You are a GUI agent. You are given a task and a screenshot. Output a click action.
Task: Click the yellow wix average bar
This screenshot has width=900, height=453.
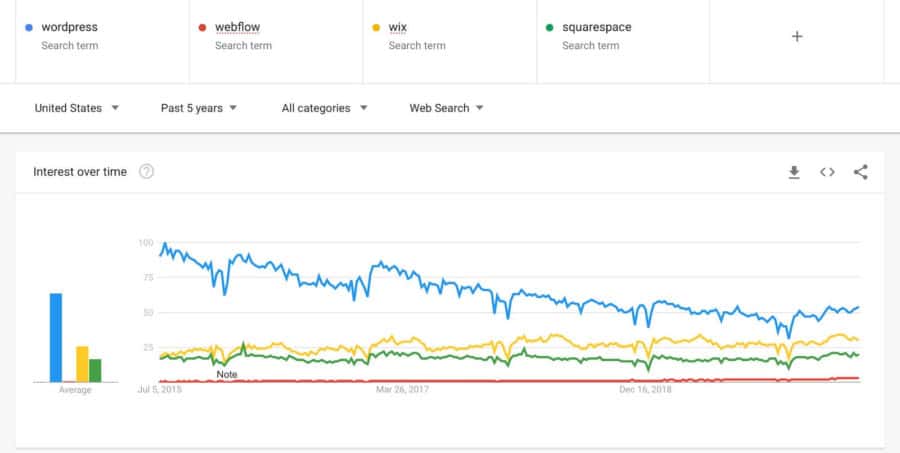[x=82, y=364]
